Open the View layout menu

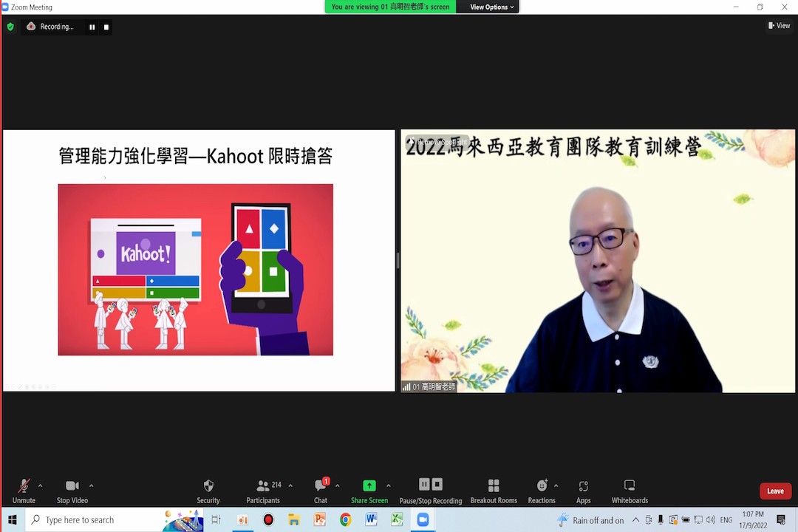pyautogui.click(x=780, y=25)
